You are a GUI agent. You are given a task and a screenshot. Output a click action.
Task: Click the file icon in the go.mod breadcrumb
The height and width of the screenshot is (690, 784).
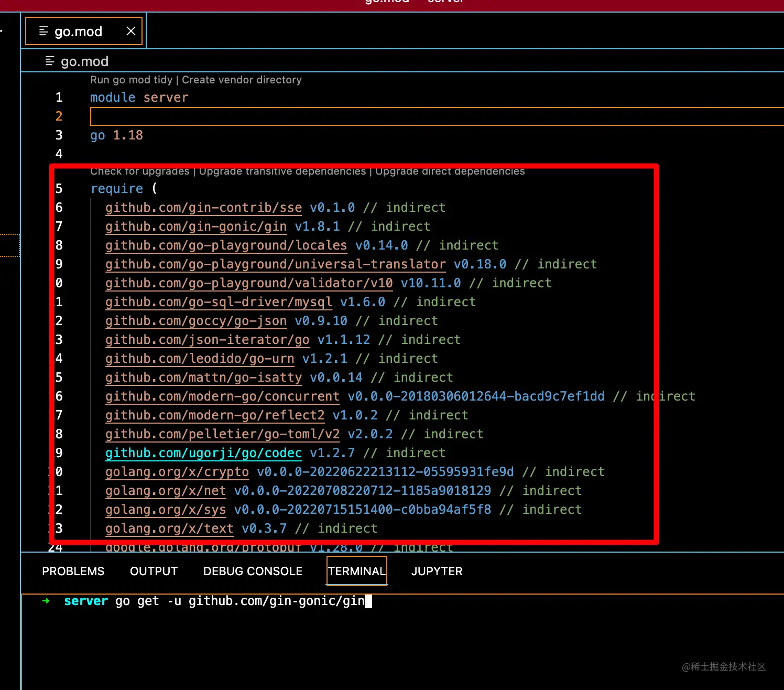point(50,61)
